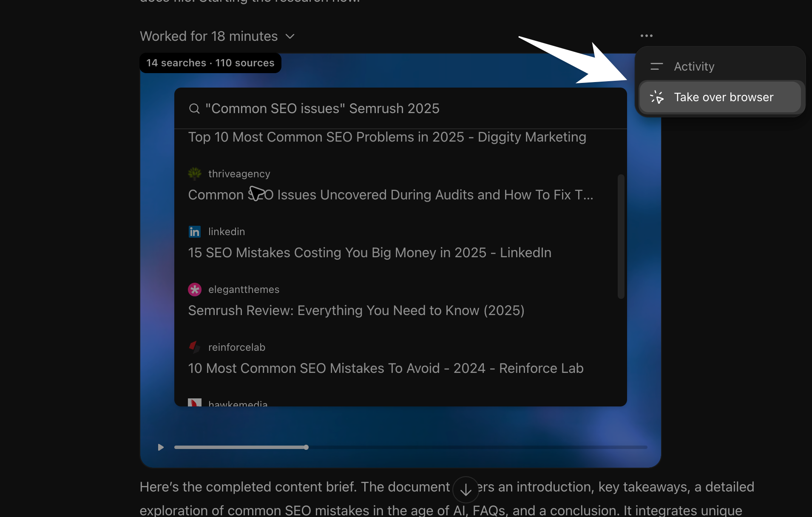Click the LinkedIn favicon
Image resolution: width=812 pixels, height=517 pixels.
pyautogui.click(x=195, y=231)
